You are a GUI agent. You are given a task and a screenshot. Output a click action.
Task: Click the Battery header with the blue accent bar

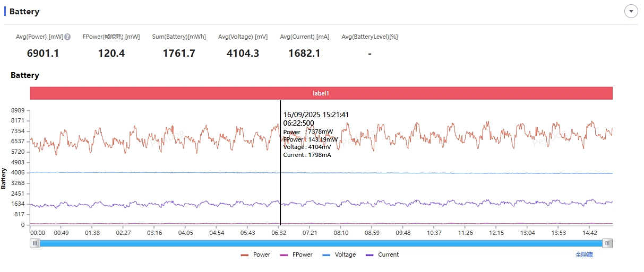[24, 12]
